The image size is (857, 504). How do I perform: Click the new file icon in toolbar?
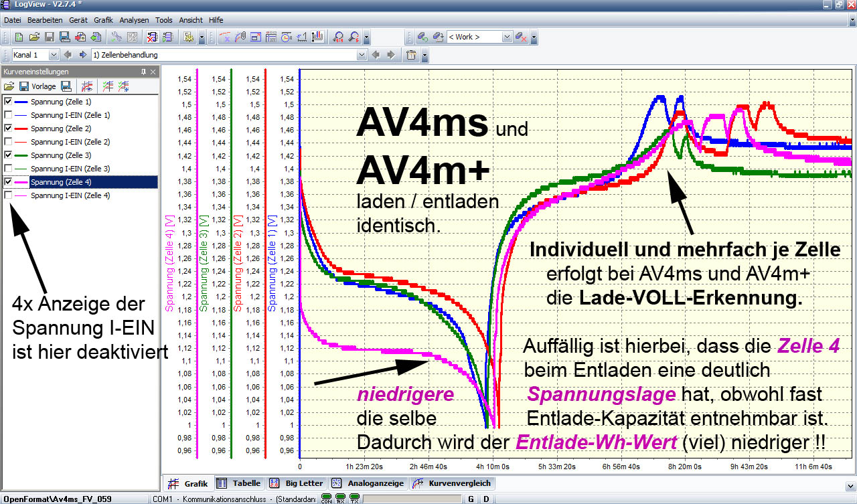(x=19, y=37)
